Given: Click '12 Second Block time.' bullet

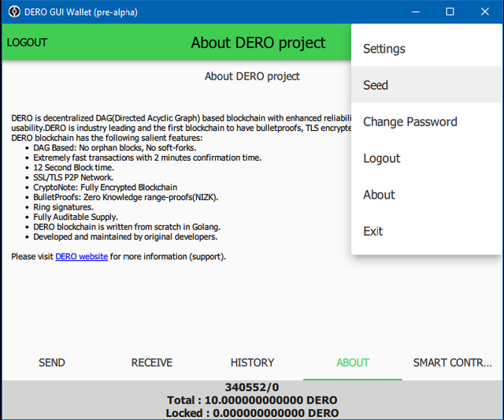Looking at the screenshot, I should coord(73,168).
